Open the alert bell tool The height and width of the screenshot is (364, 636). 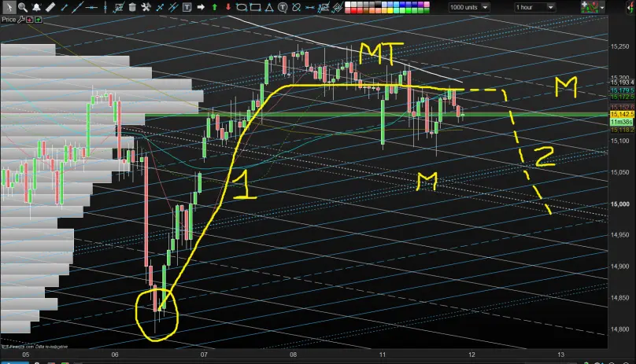pyautogui.click(x=36, y=7)
